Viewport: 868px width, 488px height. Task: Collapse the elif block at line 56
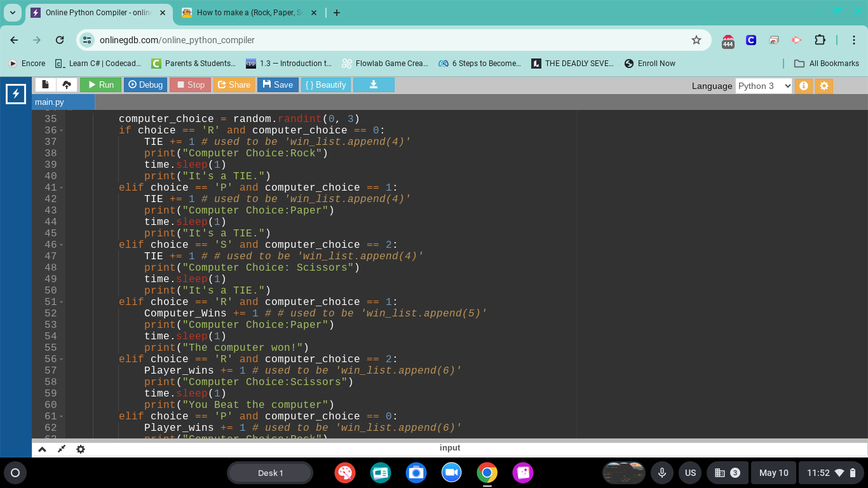(x=62, y=359)
